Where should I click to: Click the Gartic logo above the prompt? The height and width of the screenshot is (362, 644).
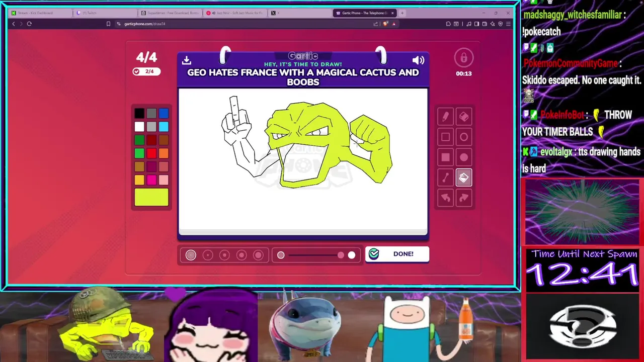(x=303, y=56)
